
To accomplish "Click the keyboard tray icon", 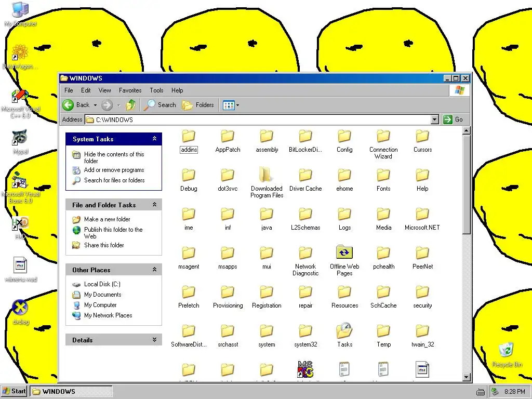I will point(481,392).
